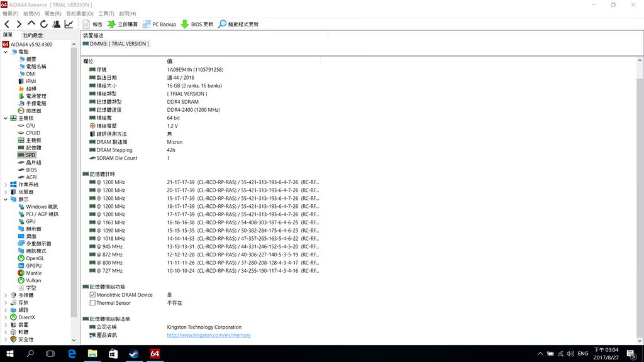
Task: Select ACPI in the tree
Action: point(31,177)
